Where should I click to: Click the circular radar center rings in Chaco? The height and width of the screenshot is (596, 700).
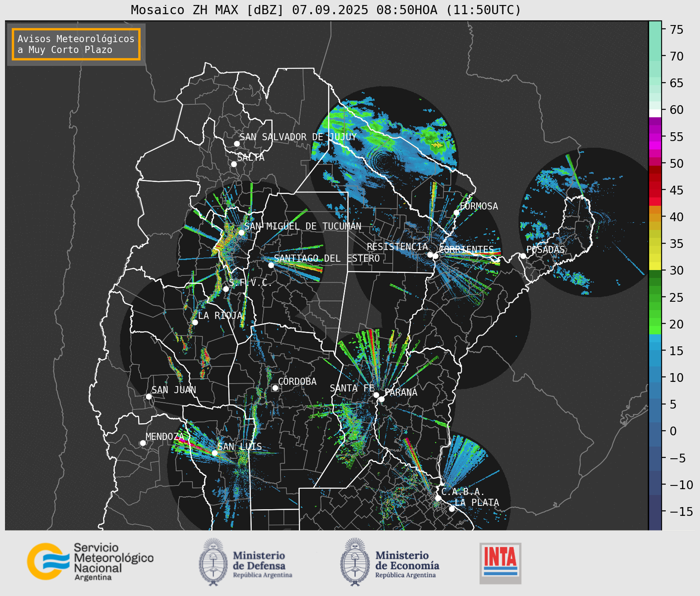point(383,160)
